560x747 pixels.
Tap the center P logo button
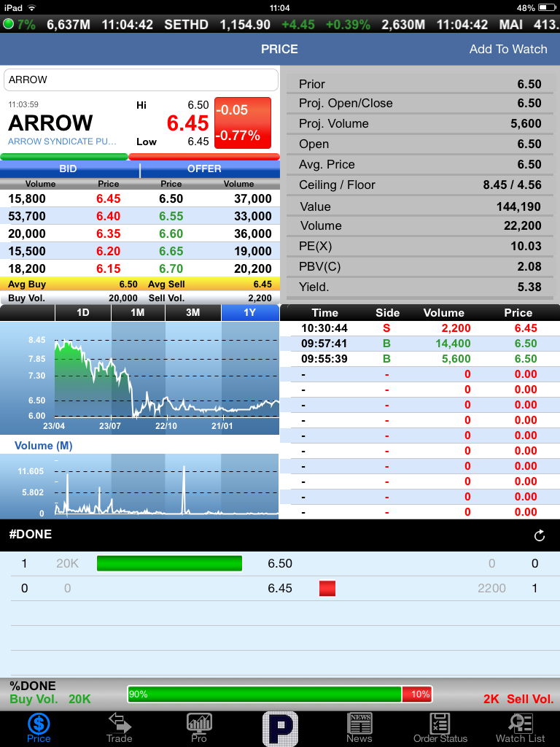tap(280, 729)
